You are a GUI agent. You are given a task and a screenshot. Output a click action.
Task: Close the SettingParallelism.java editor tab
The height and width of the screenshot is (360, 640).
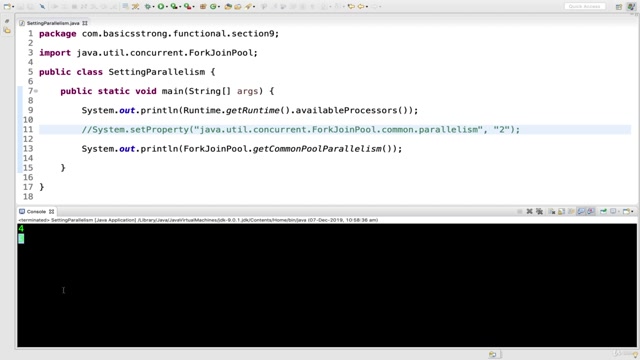click(85, 23)
